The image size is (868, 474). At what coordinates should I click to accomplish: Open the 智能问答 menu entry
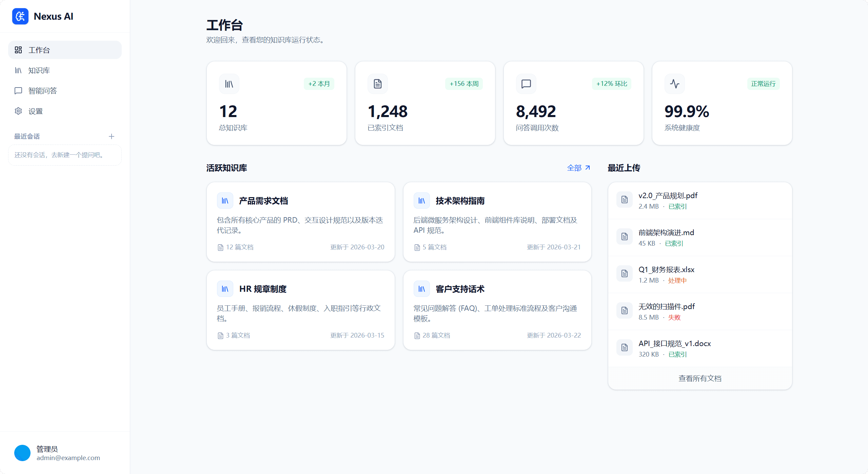point(42,91)
